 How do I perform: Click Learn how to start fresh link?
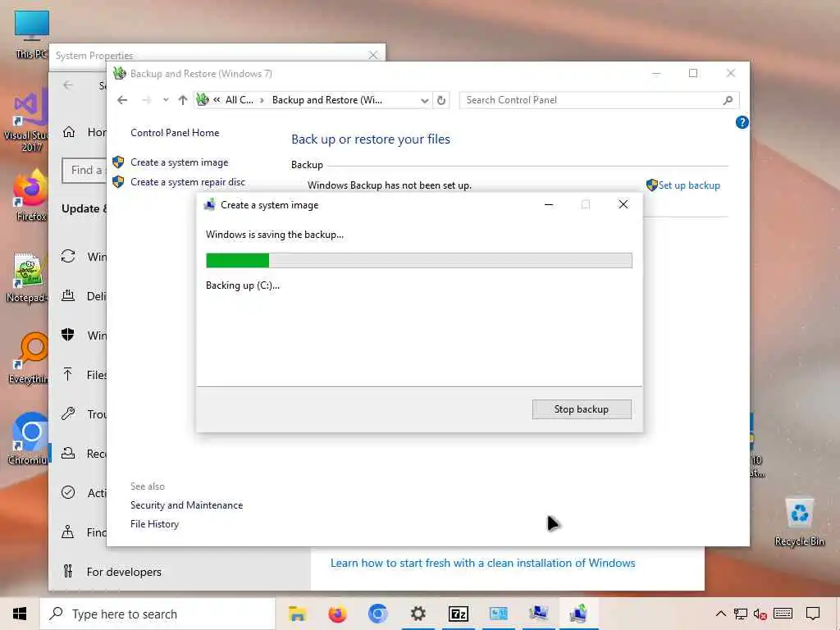click(x=482, y=563)
